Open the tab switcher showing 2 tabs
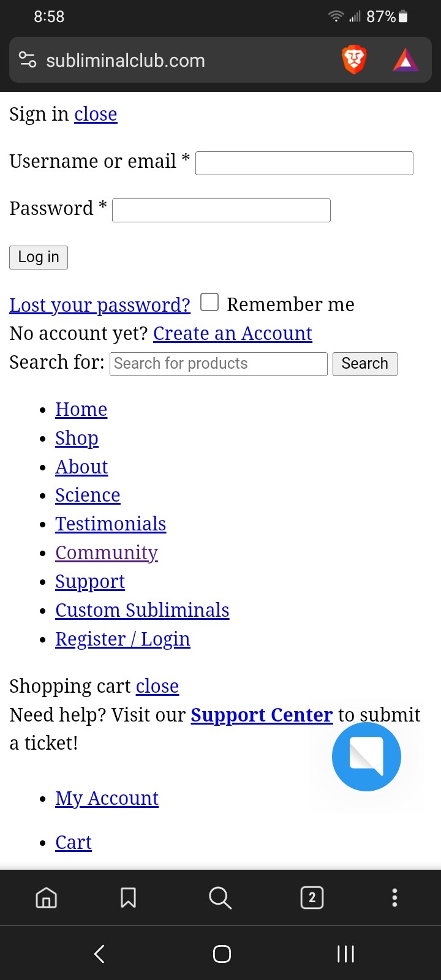The height and width of the screenshot is (980, 441). (x=312, y=898)
